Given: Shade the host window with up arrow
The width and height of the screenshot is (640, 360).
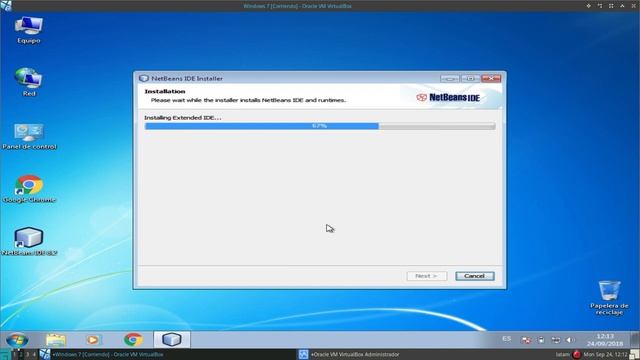Looking at the screenshot, I should coord(622,6).
